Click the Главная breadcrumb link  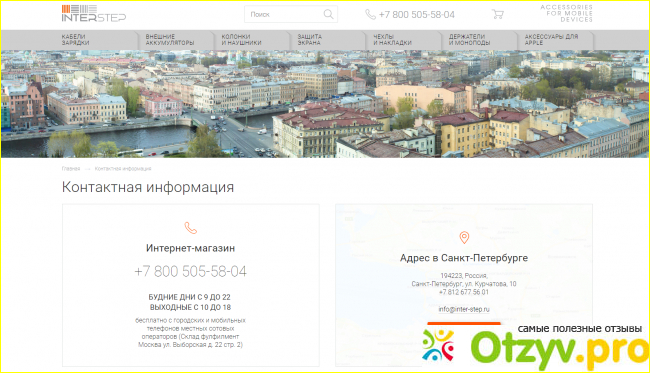coord(71,169)
